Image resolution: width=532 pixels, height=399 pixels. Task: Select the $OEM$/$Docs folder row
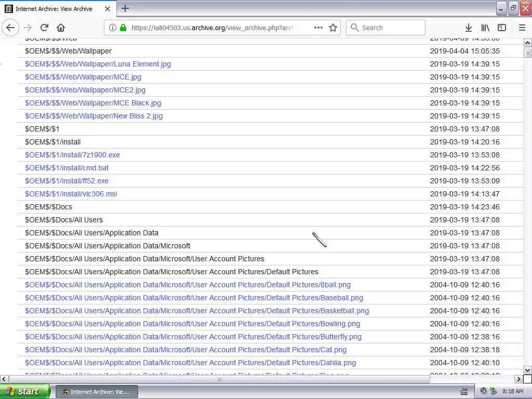coord(270,207)
